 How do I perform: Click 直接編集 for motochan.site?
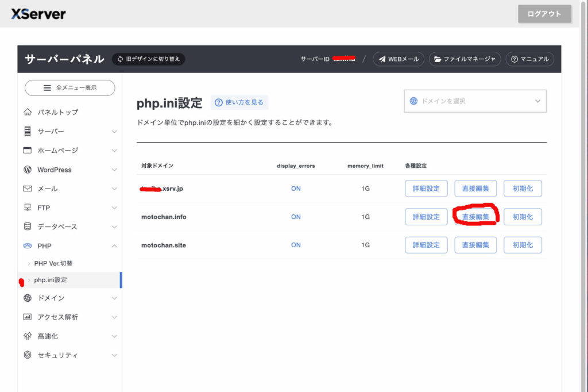[x=475, y=245]
